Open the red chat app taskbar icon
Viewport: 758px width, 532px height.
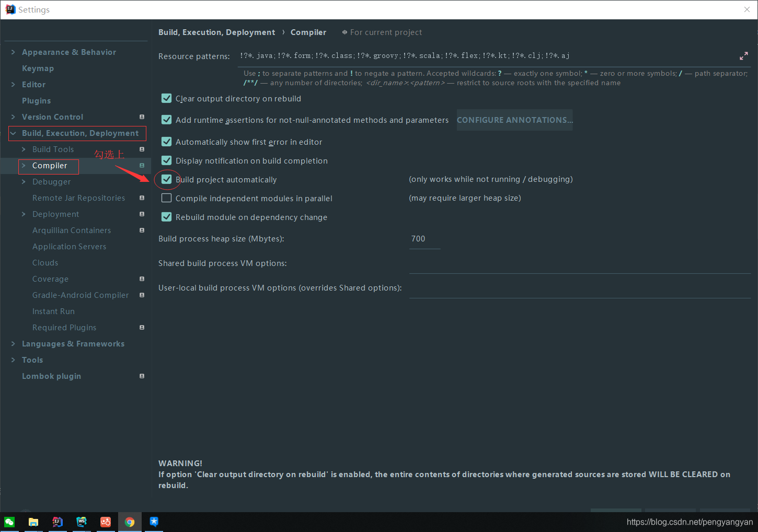(106, 522)
